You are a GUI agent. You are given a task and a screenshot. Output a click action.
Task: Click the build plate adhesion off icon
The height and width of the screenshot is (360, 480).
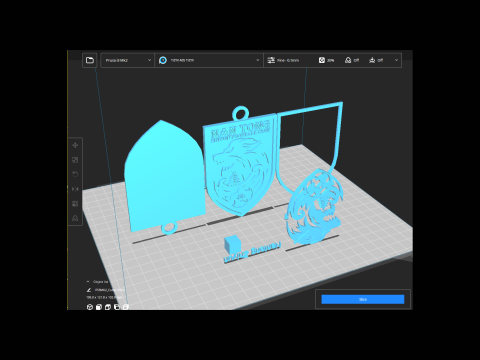click(372, 60)
